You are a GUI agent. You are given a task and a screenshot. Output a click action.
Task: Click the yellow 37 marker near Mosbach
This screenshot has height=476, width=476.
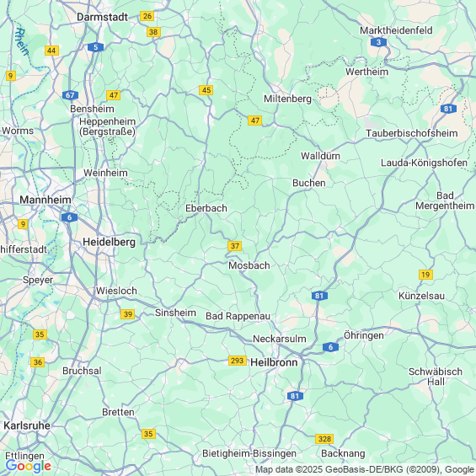(235, 246)
